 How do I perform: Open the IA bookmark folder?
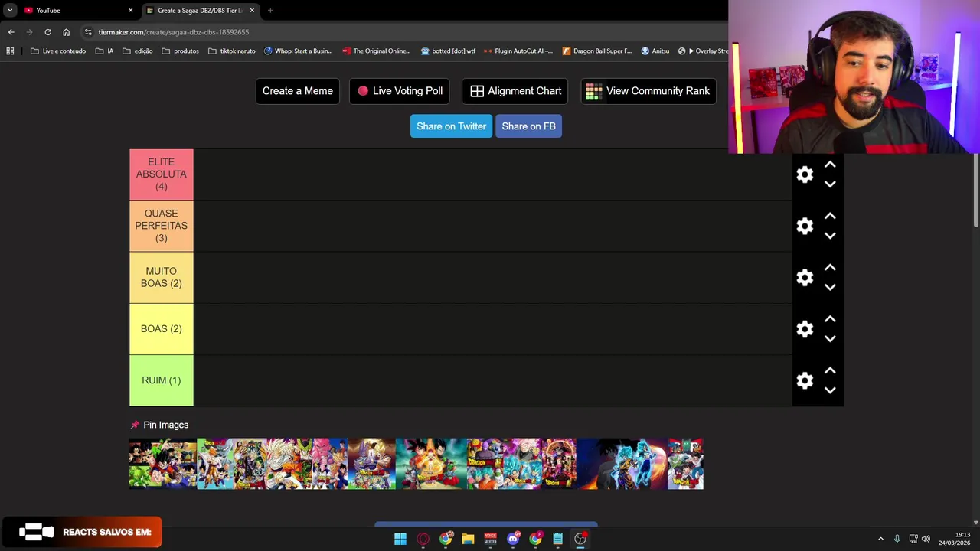[x=105, y=51]
